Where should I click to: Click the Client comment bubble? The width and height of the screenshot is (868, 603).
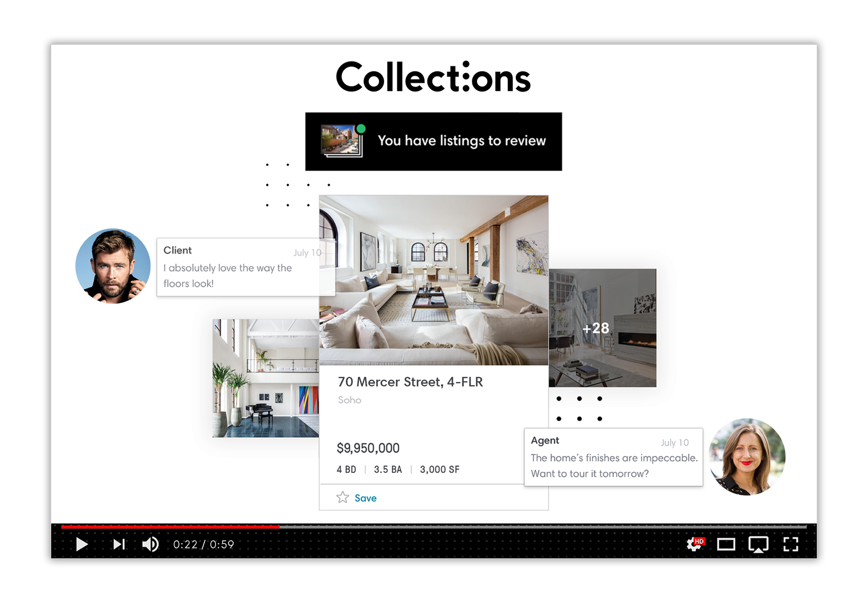(x=238, y=267)
